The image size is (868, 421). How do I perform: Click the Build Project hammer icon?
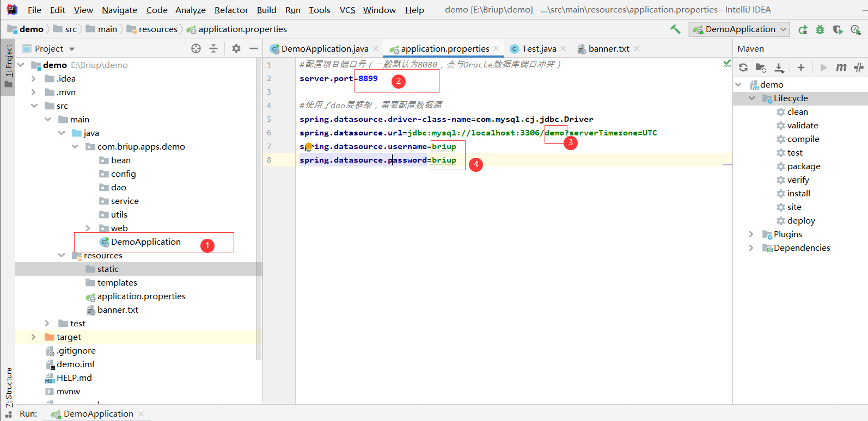[675, 29]
